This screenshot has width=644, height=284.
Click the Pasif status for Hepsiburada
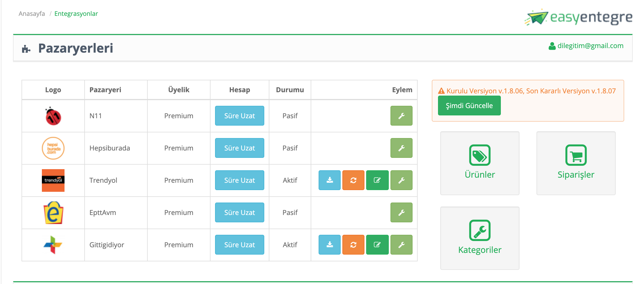click(x=290, y=148)
